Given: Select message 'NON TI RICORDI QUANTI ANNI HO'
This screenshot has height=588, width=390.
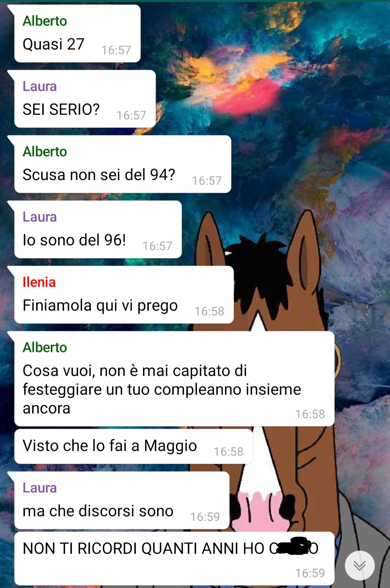Looking at the screenshot, I should pyautogui.click(x=174, y=558).
